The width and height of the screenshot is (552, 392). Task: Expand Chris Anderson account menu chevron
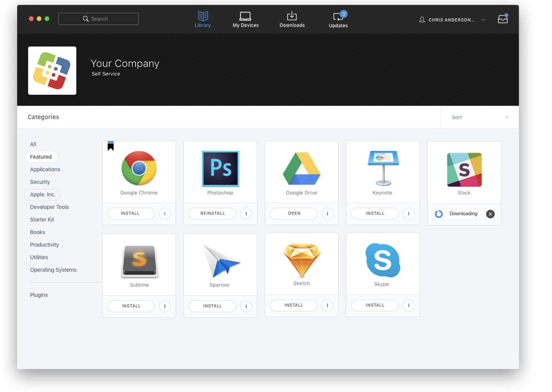pyautogui.click(x=483, y=20)
